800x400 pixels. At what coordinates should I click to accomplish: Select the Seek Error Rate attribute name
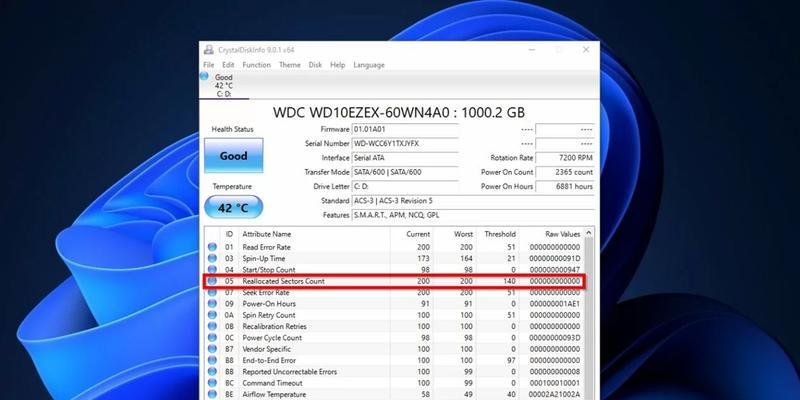click(266, 293)
